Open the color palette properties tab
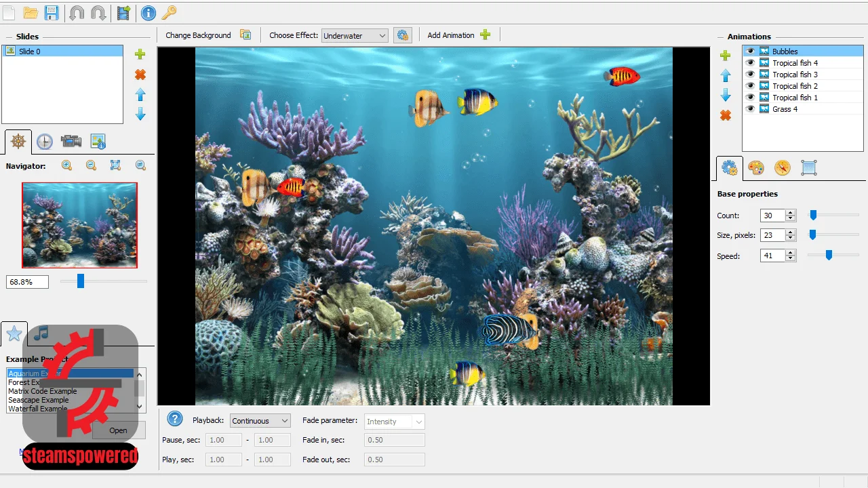Image resolution: width=868 pixels, height=488 pixels. (x=755, y=168)
